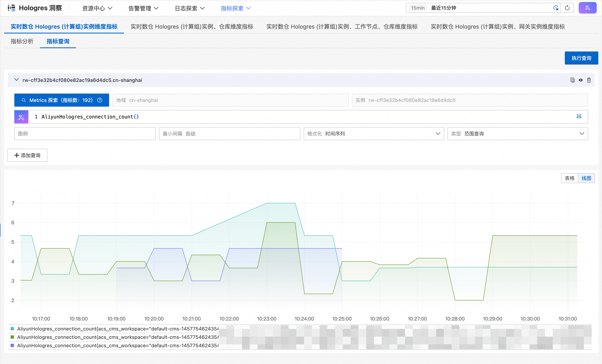Switch to the 指标分析 tab
This screenshot has height=364, width=602.
point(22,41)
